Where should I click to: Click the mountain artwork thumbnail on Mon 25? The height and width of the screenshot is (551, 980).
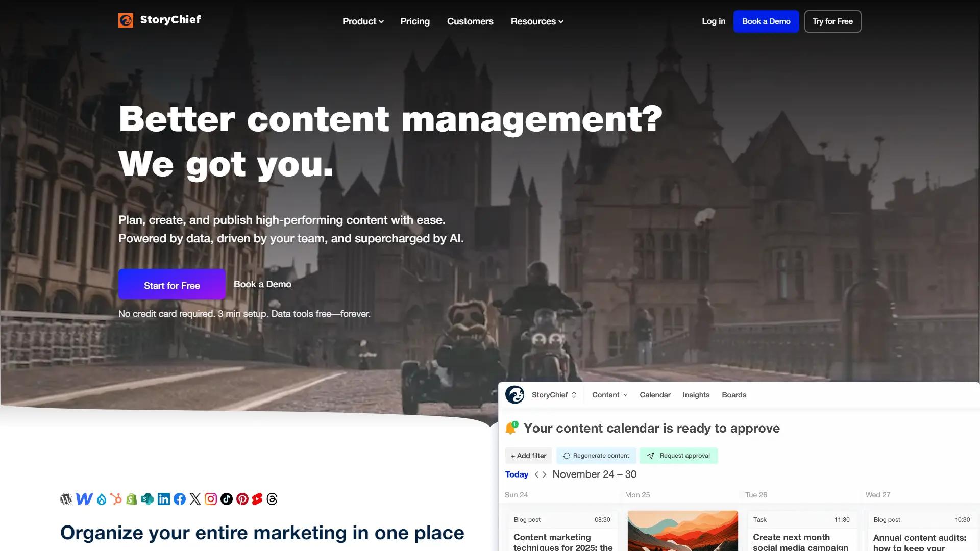click(682, 531)
